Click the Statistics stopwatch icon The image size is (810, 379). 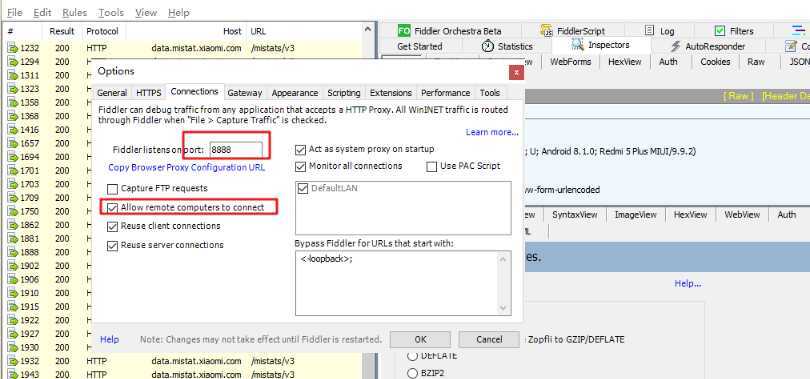click(487, 46)
